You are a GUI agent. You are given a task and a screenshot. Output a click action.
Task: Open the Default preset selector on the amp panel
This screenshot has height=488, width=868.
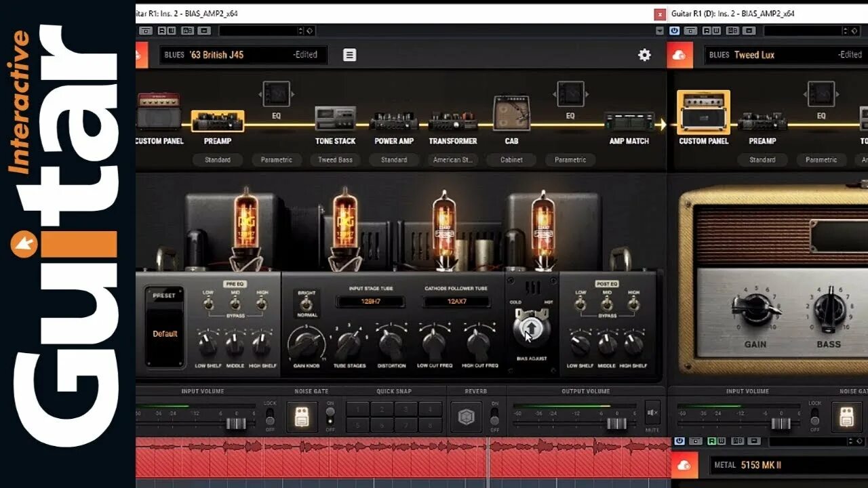(x=165, y=333)
